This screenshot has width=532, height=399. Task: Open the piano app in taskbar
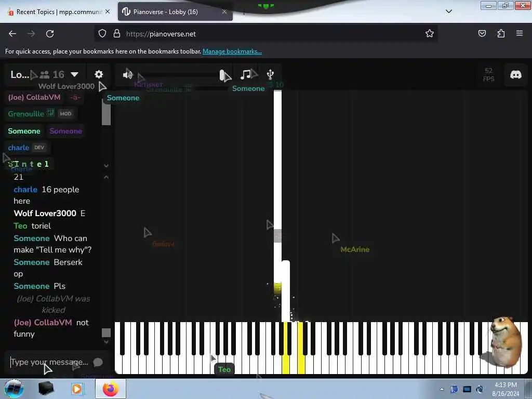tap(46, 389)
